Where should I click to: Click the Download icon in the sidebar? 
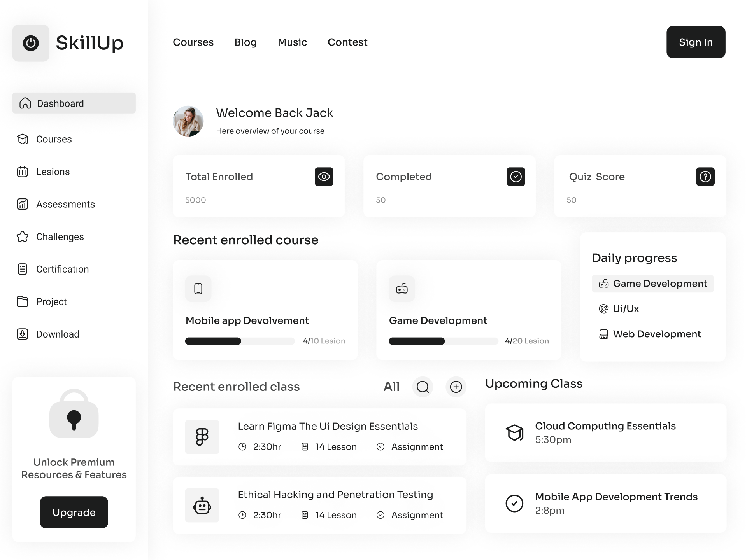click(x=23, y=334)
